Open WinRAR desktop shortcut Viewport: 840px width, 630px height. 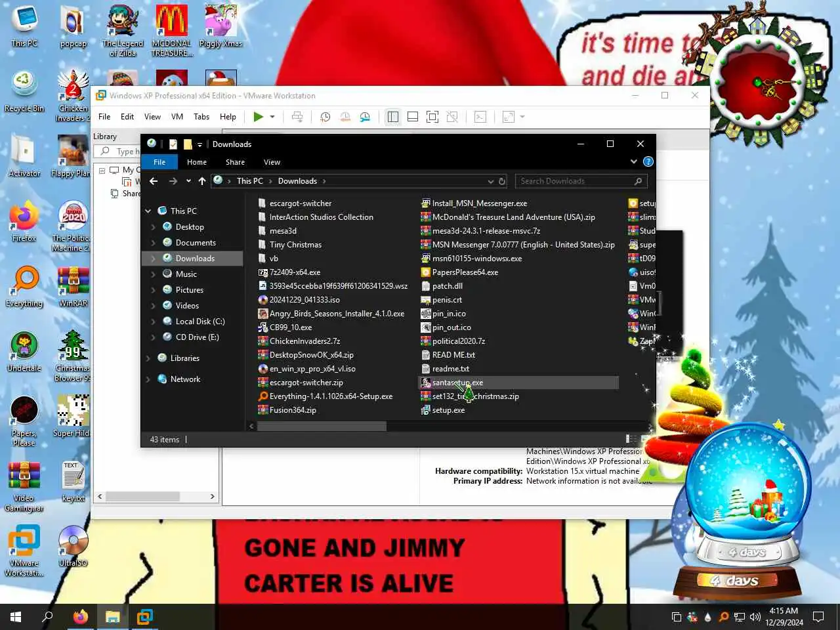coord(73,287)
